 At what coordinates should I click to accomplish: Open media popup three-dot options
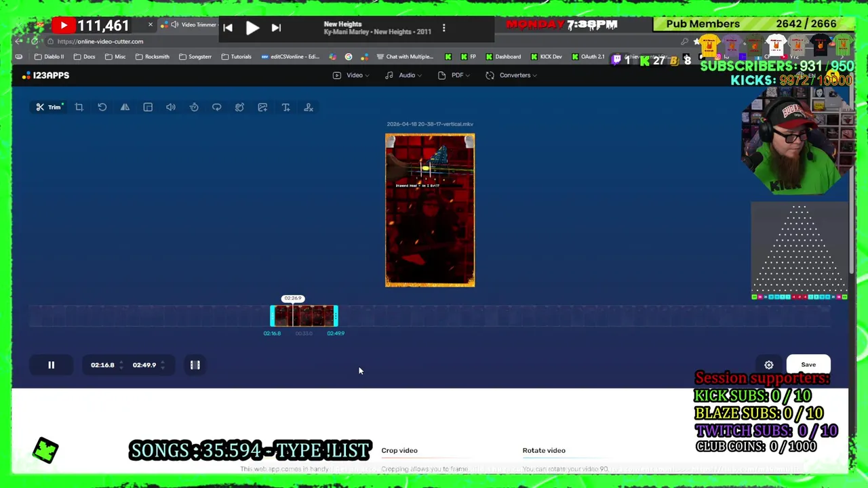point(443,28)
